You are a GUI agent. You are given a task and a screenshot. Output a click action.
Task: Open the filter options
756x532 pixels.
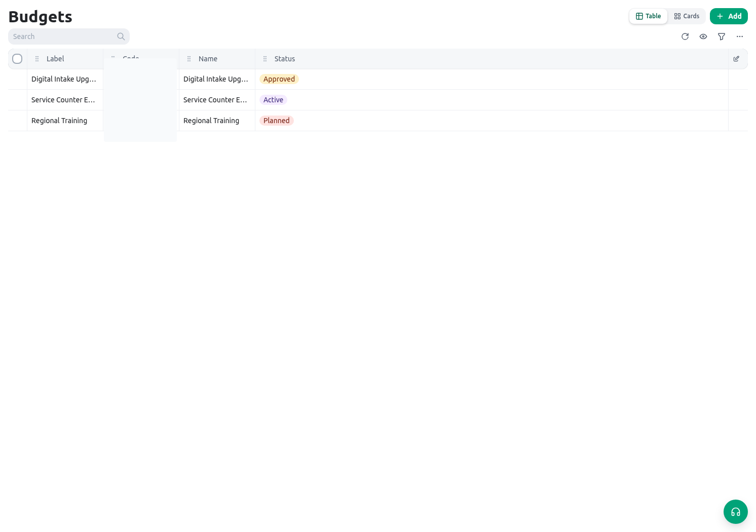pos(722,36)
